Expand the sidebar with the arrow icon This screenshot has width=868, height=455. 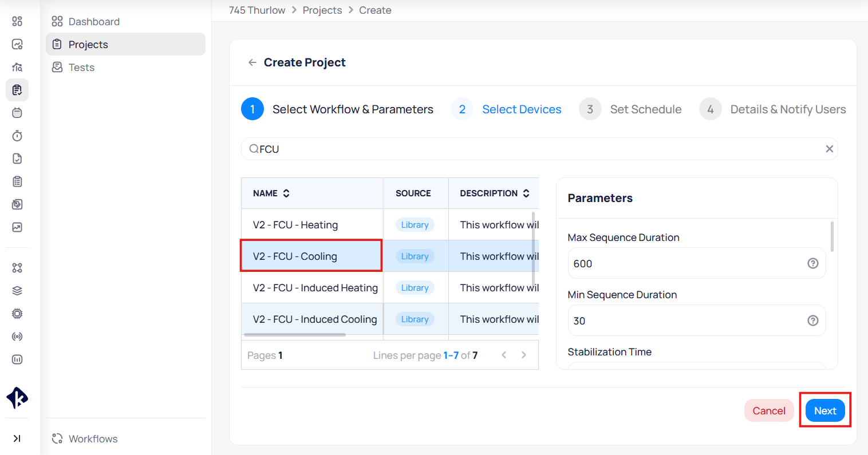point(17,438)
